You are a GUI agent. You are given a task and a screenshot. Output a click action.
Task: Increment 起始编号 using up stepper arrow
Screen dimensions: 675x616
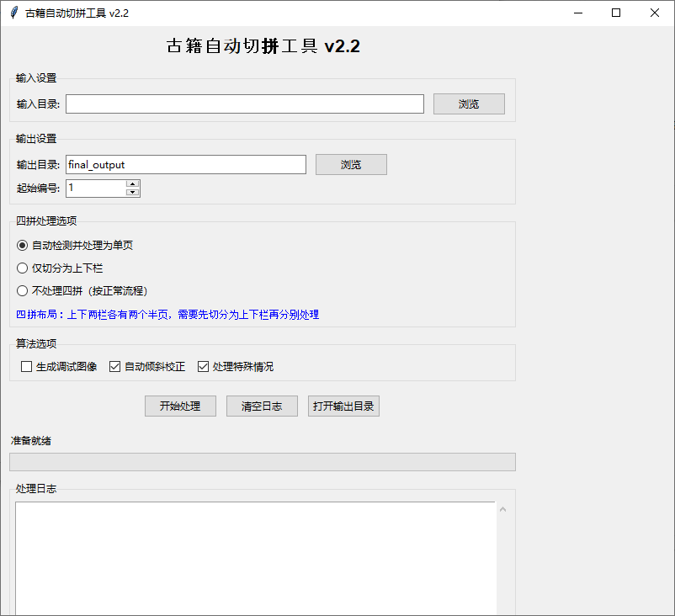tap(133, 183)
